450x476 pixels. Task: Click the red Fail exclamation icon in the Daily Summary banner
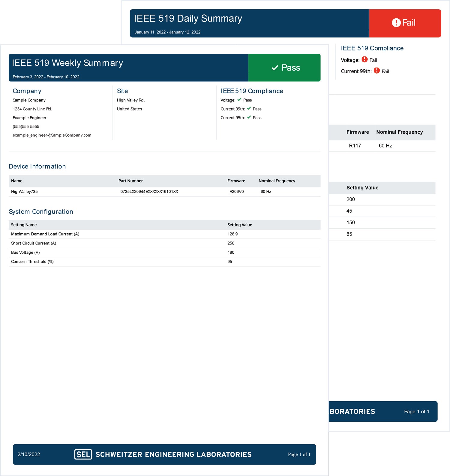click(396, 23)
